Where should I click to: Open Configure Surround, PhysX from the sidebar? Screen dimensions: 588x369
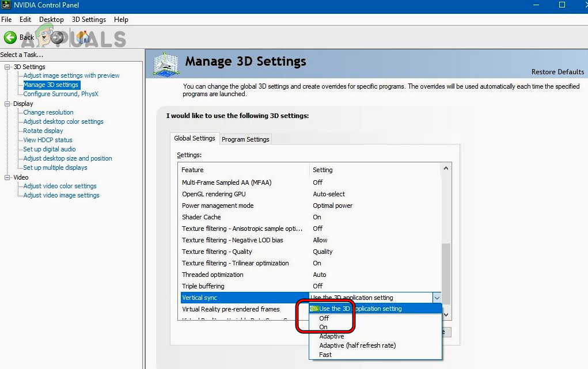tap(60, 94)
